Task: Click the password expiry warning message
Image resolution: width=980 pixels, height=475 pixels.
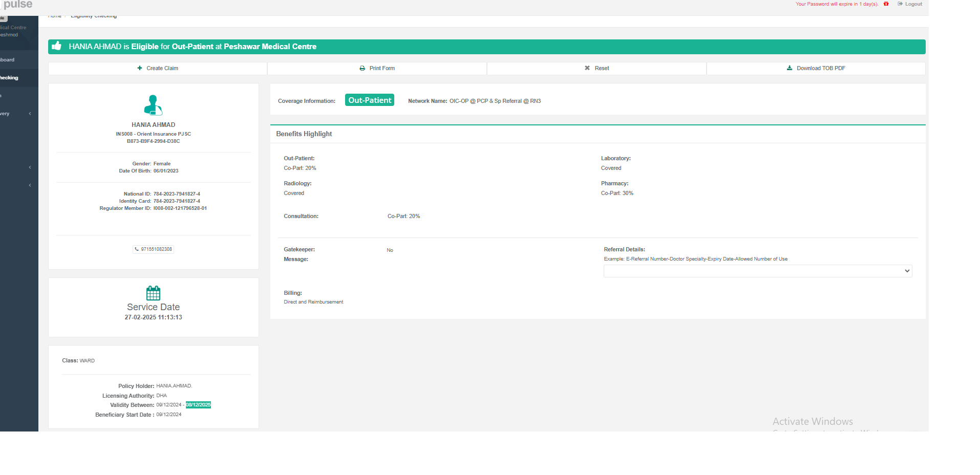Action: click(837, 4)
